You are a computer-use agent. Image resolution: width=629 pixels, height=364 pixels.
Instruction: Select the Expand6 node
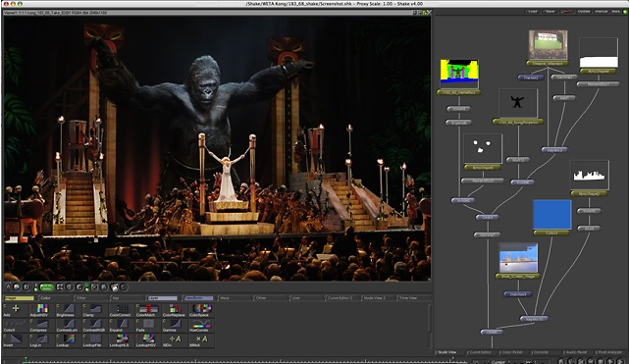pos(459,123)
